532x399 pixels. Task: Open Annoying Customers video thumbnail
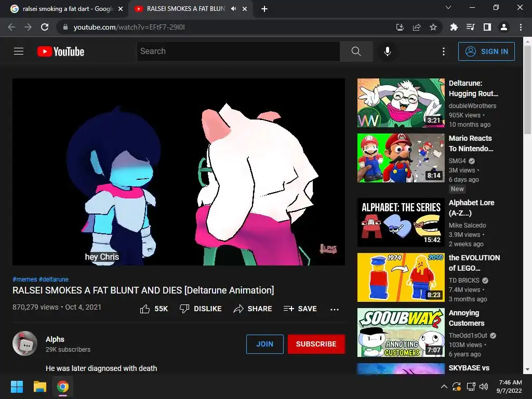point(401,332)
